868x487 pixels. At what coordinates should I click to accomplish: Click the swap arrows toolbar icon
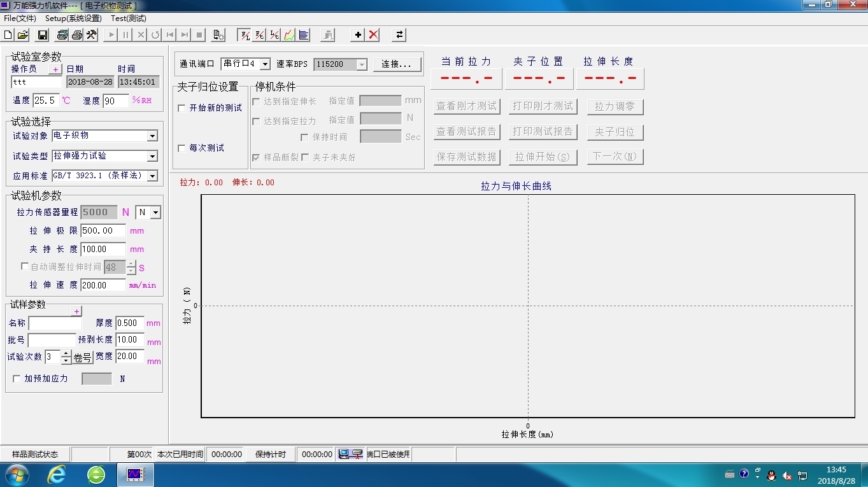(x=399, y=35)
